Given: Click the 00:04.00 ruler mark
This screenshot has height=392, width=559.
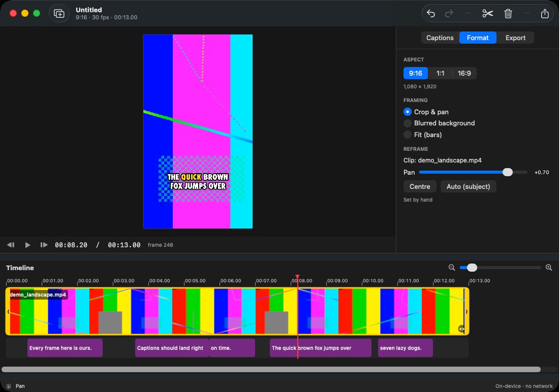Looking at the screenshot, I should click(160, 281).
